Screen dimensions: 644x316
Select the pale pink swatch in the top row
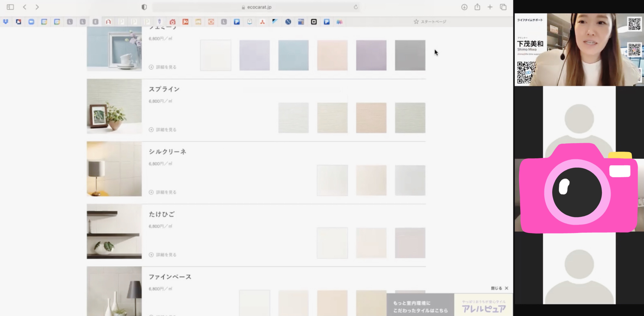click(x=332, y=55)
